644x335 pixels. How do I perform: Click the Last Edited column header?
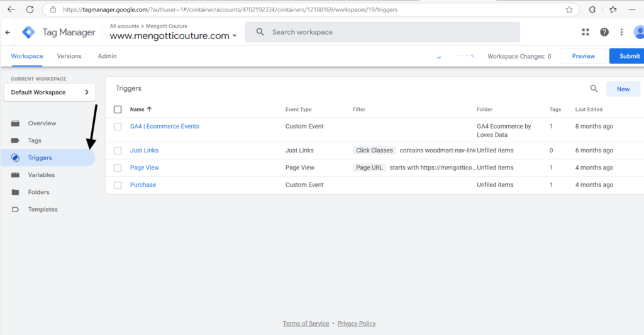[589, 110]
